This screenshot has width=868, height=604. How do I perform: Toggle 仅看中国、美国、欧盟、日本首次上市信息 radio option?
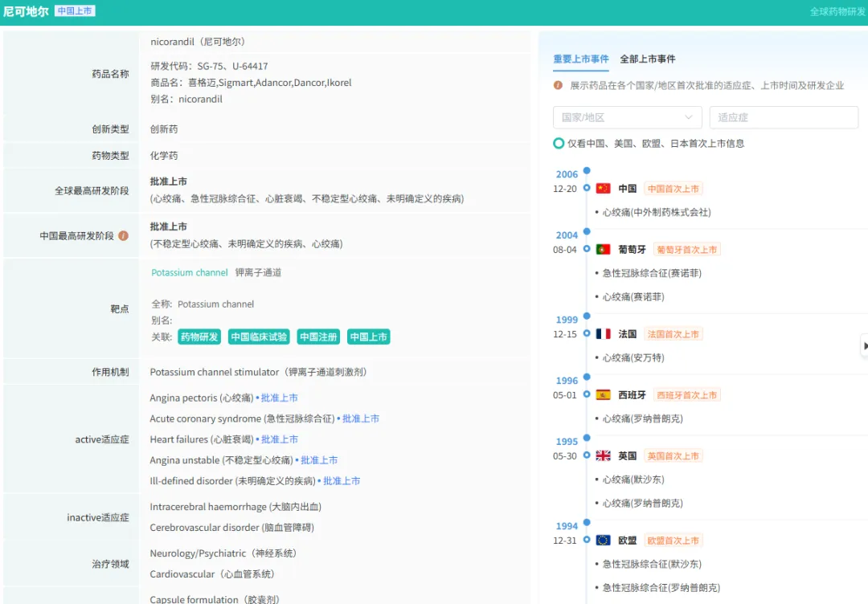pos(559,144)
